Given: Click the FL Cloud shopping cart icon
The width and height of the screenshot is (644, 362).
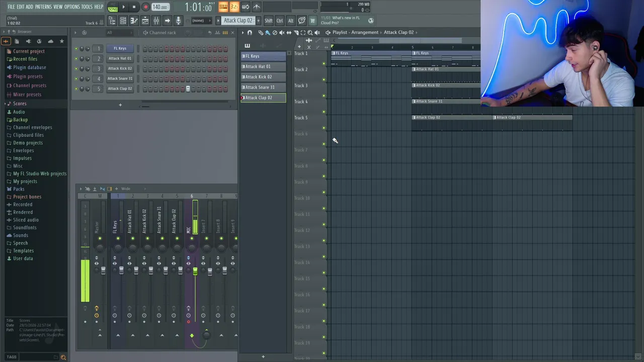Looking at the screenshot, I should (x=312, y=21).
